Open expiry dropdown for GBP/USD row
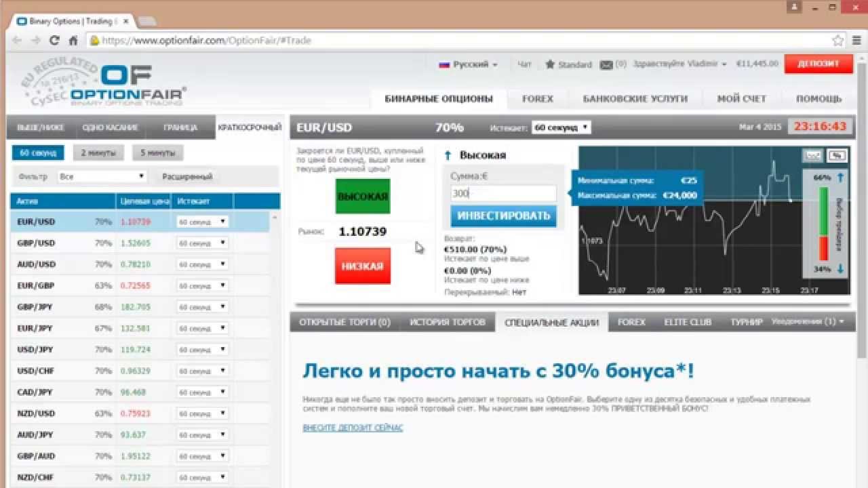The height and width of the screenshot is (488, 868). coord(203,243)
